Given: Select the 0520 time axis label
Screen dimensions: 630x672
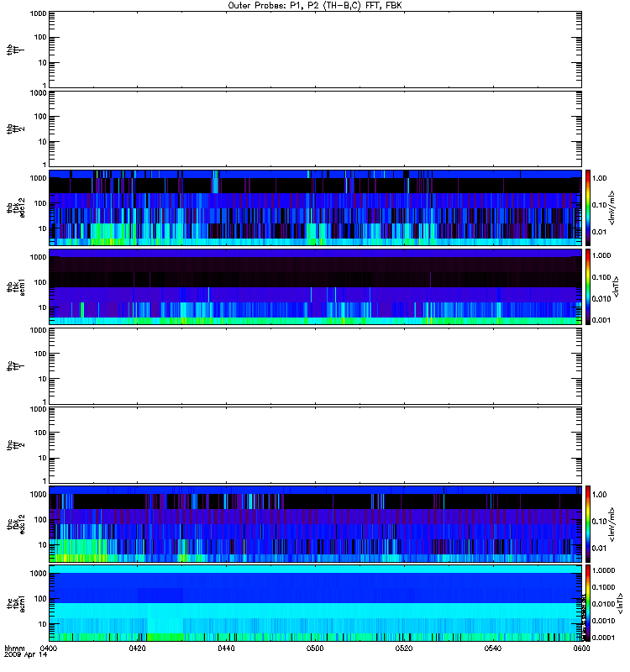Looking at the screenshot, I should pyautogui.click(x=404, y=648).
